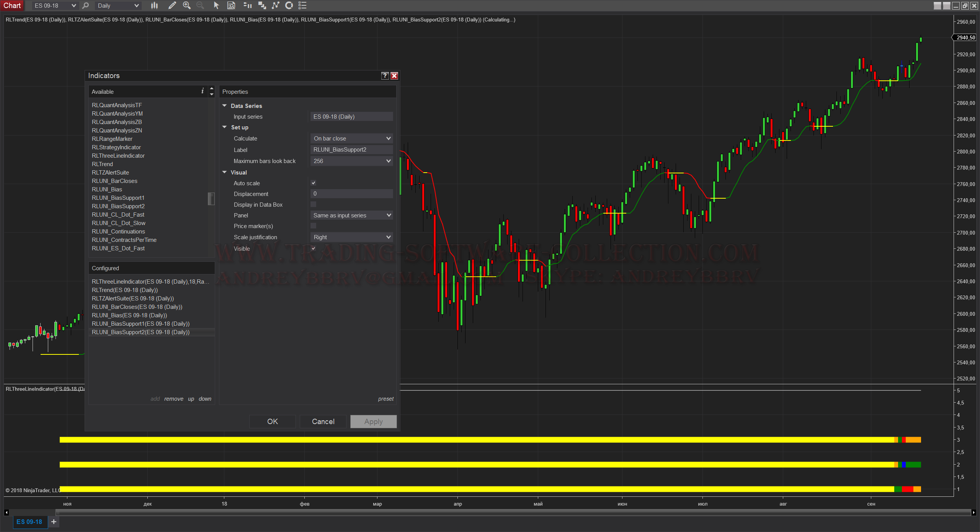Open the bar type candlestick icon

[x=154, y=5]
